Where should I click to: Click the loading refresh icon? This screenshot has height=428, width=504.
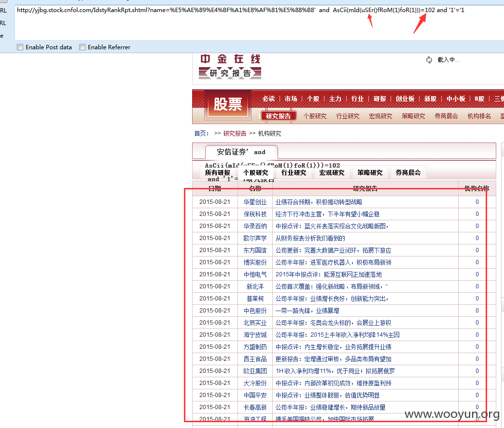coord(429,60)
